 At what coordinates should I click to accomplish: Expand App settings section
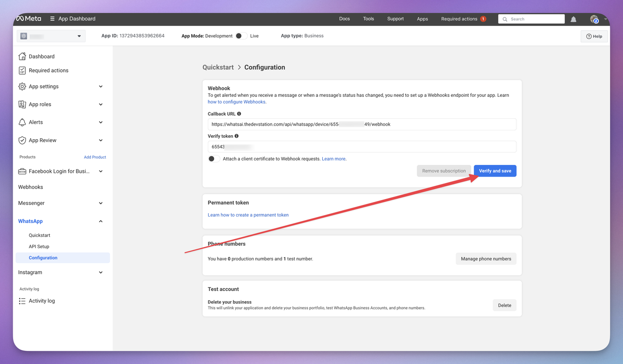[101, 87]
